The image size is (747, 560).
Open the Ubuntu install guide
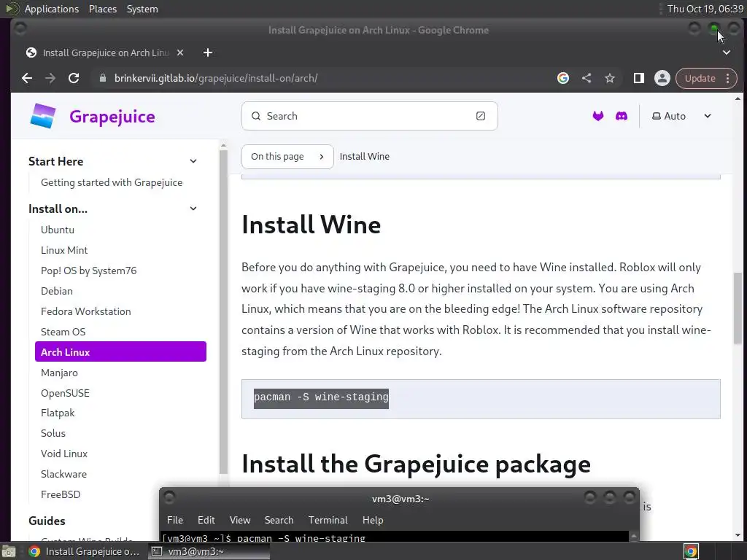coord(58,230)
